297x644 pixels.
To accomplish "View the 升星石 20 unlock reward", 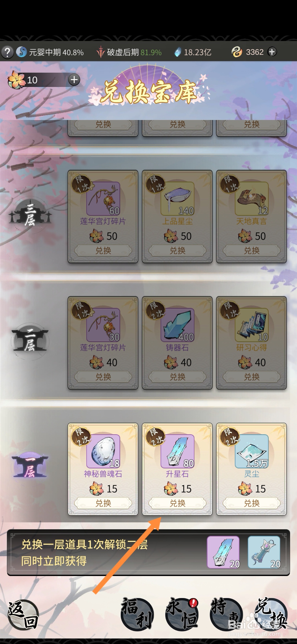I will coord(223,552).
